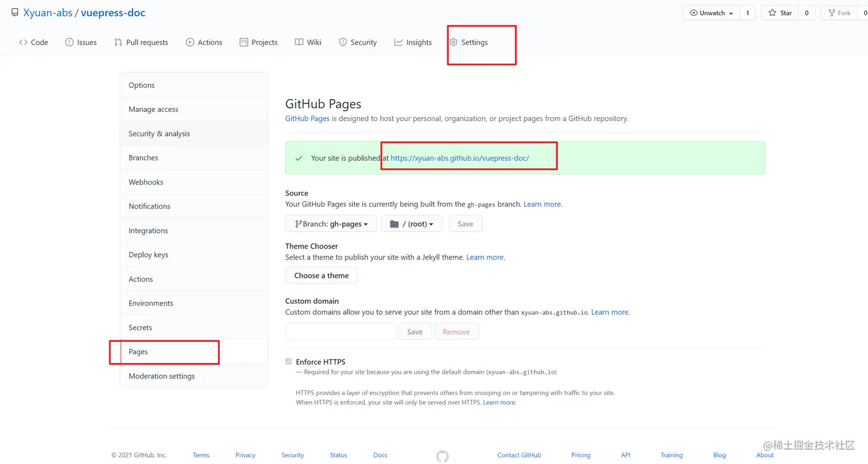Click the Fork button

pos(839,13)
